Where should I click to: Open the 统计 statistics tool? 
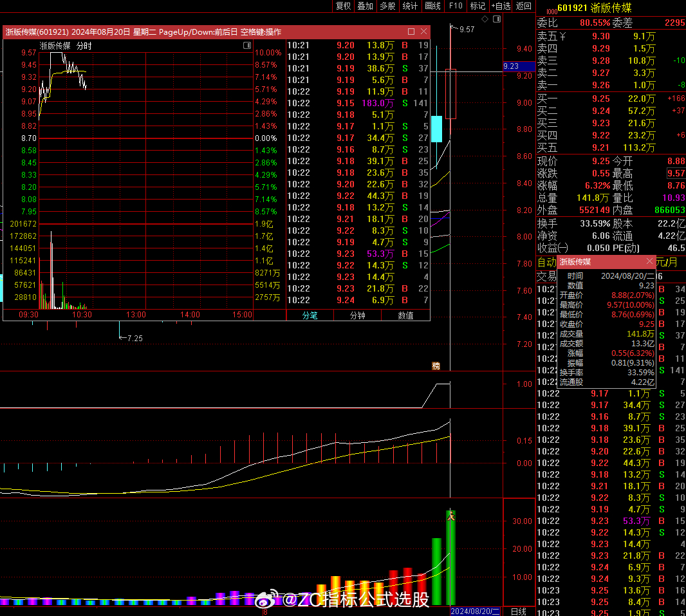coord(410,6)
